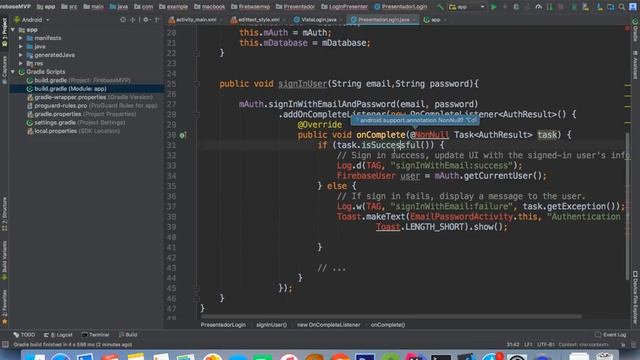Open the Logcat tool window
Viewport: 640px width, 360px height.
tap(58, 335)
